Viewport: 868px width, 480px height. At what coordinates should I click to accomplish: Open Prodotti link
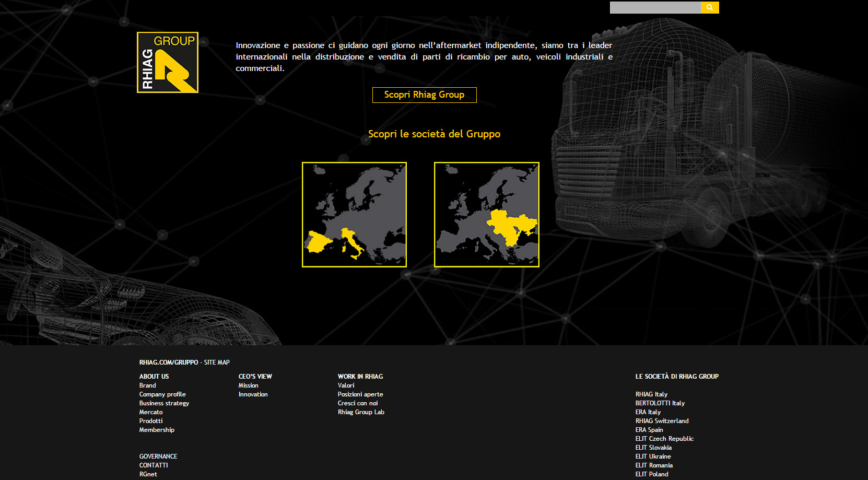tap(151, 421)
